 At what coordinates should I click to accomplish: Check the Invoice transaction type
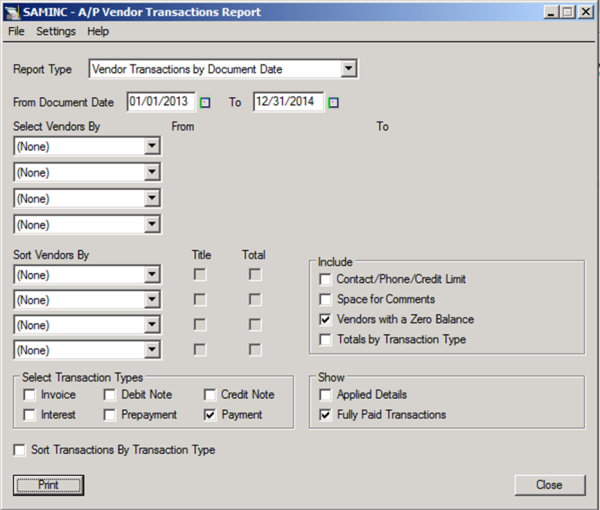click(29, 395)
